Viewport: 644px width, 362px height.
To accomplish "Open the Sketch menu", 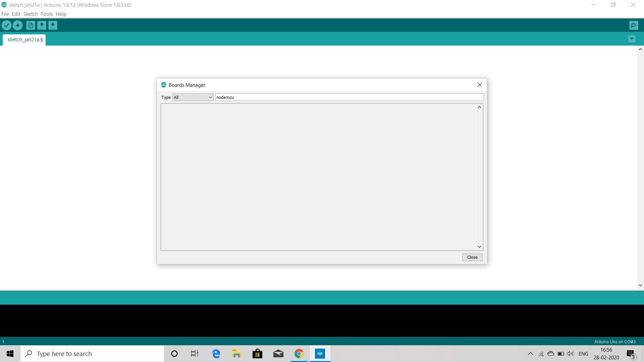I will tap(31, 14).
